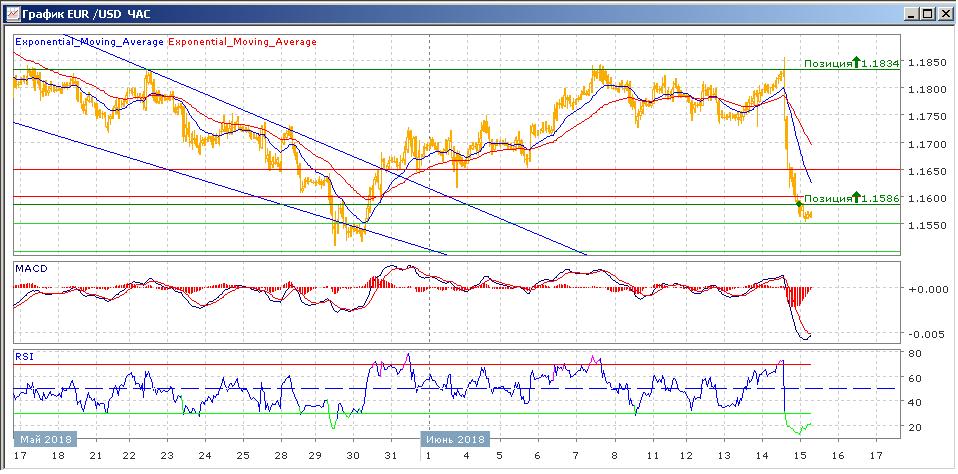This screenshot has width=958, height=474.
Task: Maximize the График EUR/USD window
Action: [x=927, y=13]
